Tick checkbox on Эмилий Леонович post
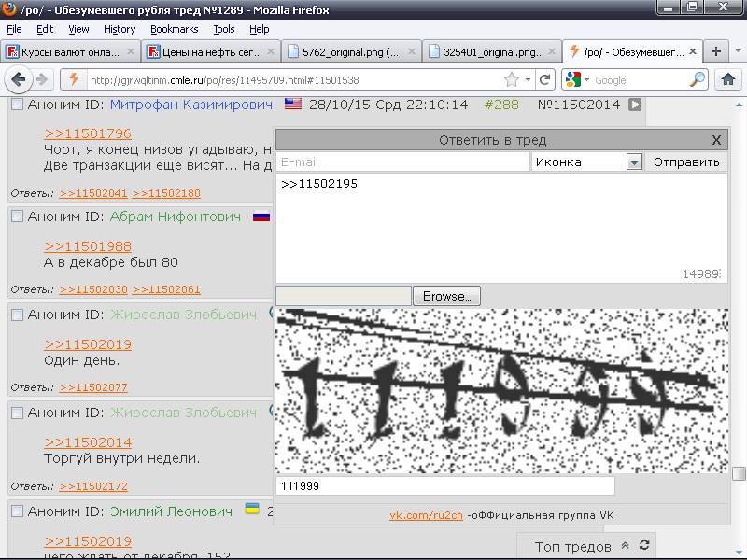This screenshot has height=560, width=747. tap(17, 511)
